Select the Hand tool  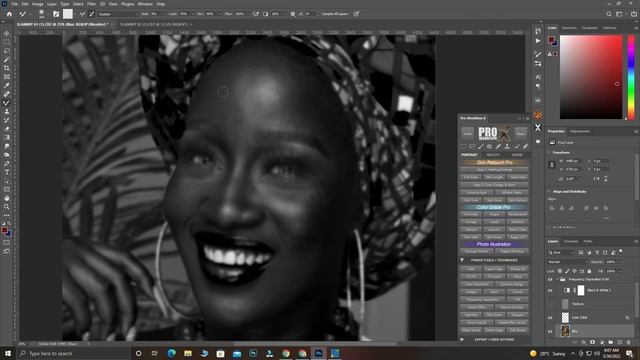[7, 198]
